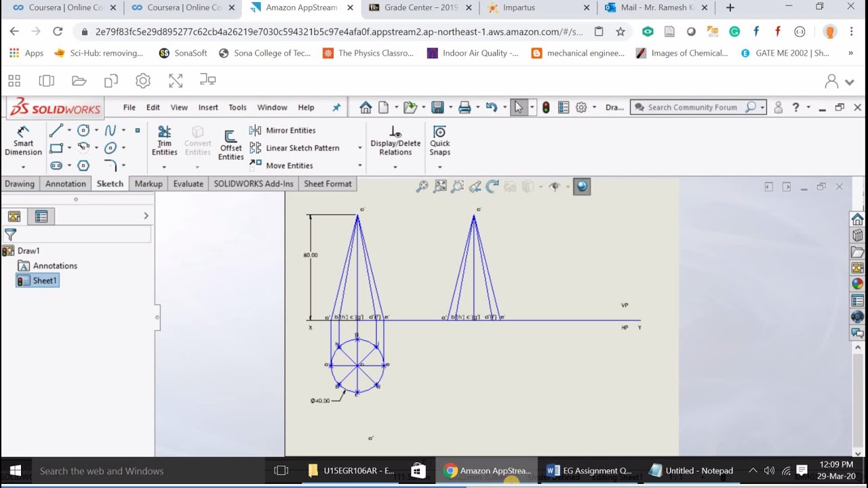Select the Arc sketch tool

coord(83,148)
